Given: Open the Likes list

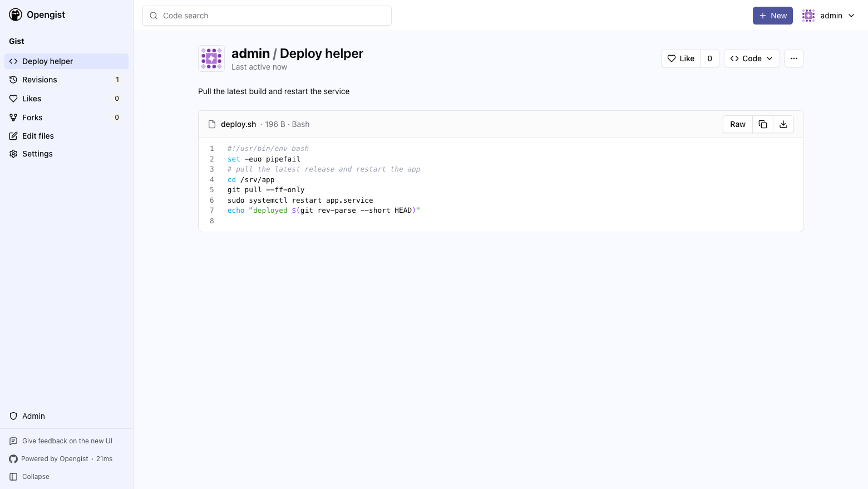Looking at the screenshot, I should tap(66, 99).
